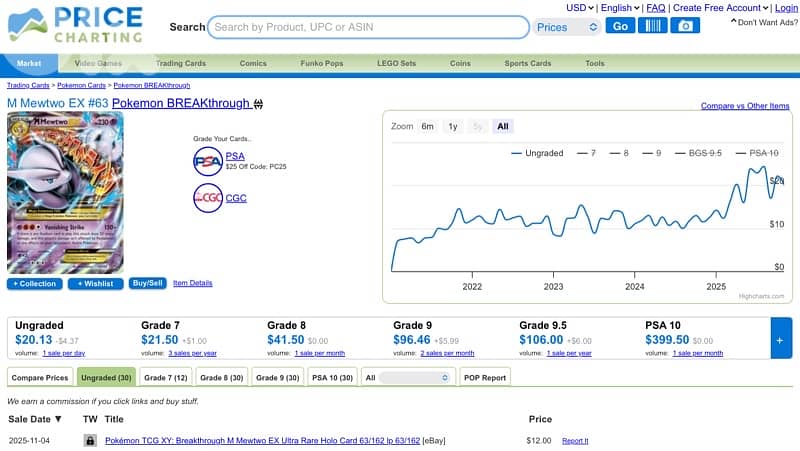Viewport: 800px width, 451px height.
Task: Expand the USD currency dropdown
Action: point(579,8)
